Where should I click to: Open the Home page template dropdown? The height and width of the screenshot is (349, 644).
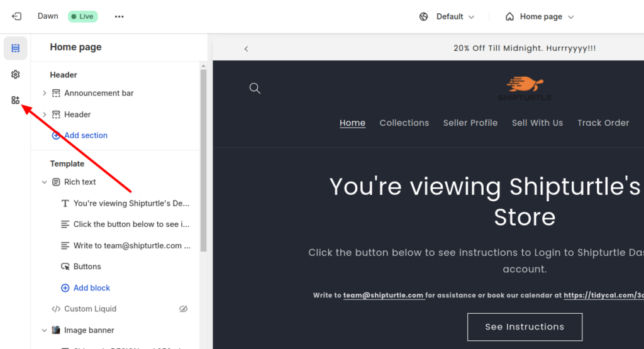point(539,16)
